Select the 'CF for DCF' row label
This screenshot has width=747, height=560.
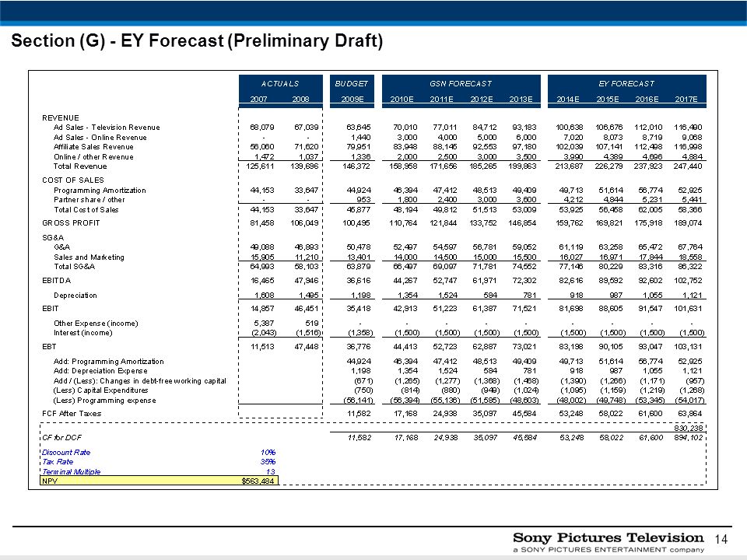click(61, 438)
